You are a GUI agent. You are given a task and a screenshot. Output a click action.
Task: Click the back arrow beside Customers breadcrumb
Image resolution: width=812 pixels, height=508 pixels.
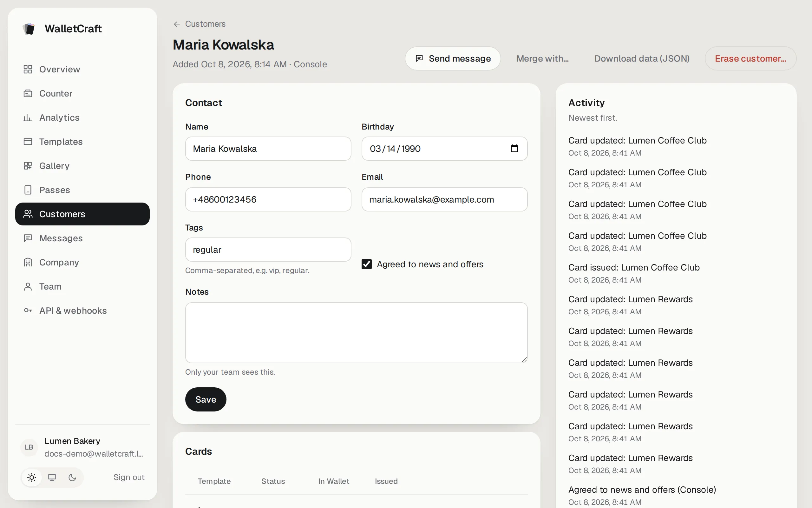click(x=177, y=24)
